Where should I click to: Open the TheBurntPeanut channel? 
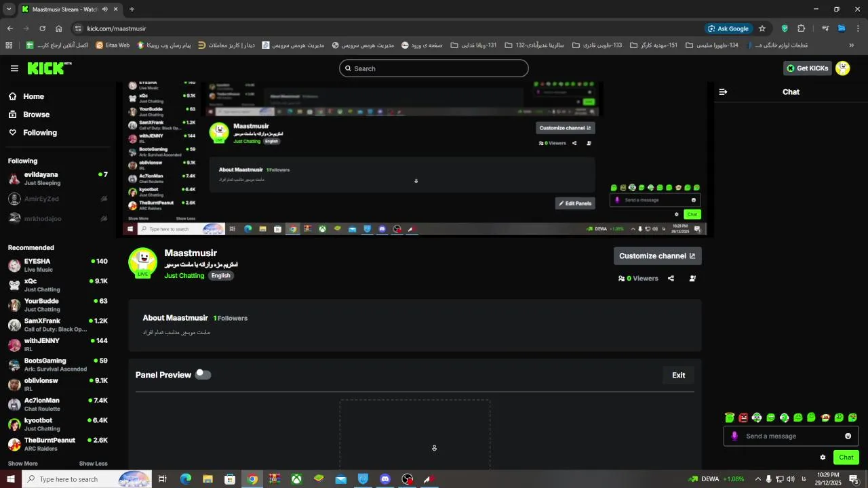point(58,444)
